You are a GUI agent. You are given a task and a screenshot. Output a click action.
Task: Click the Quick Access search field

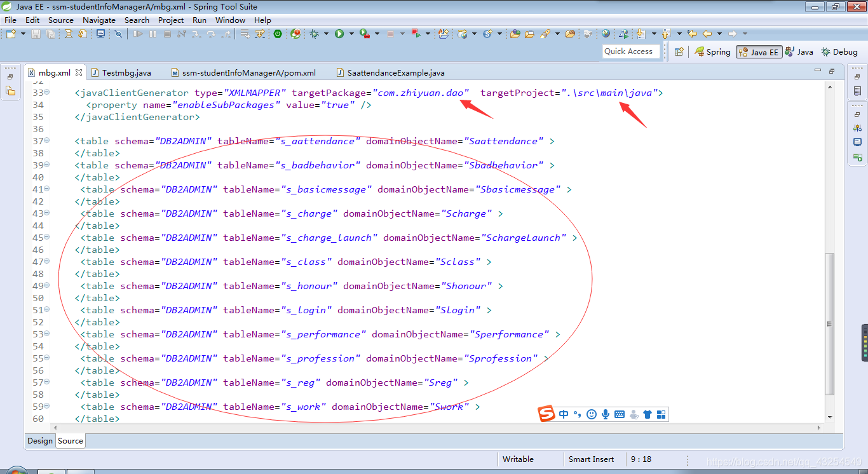630,51
